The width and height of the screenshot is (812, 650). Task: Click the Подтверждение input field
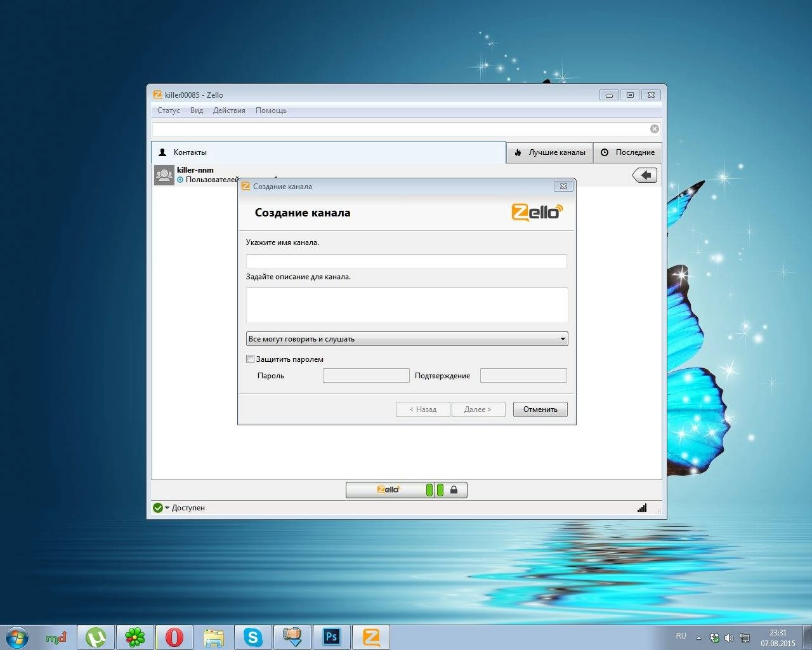pyautogui.click(x=523, y=376)
